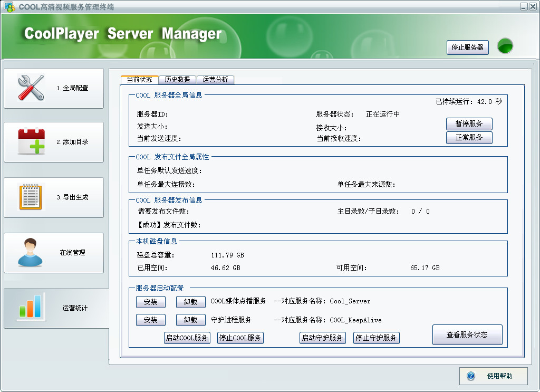Click the wrench and screwdriver icon for 全局配置
Screen dimensions: 540x392
click(31, 88)
